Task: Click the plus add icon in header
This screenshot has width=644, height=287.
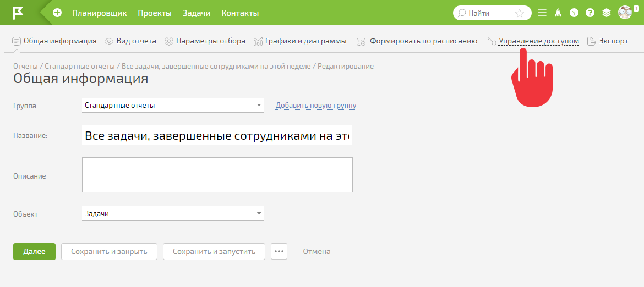Action: point(57,13)
